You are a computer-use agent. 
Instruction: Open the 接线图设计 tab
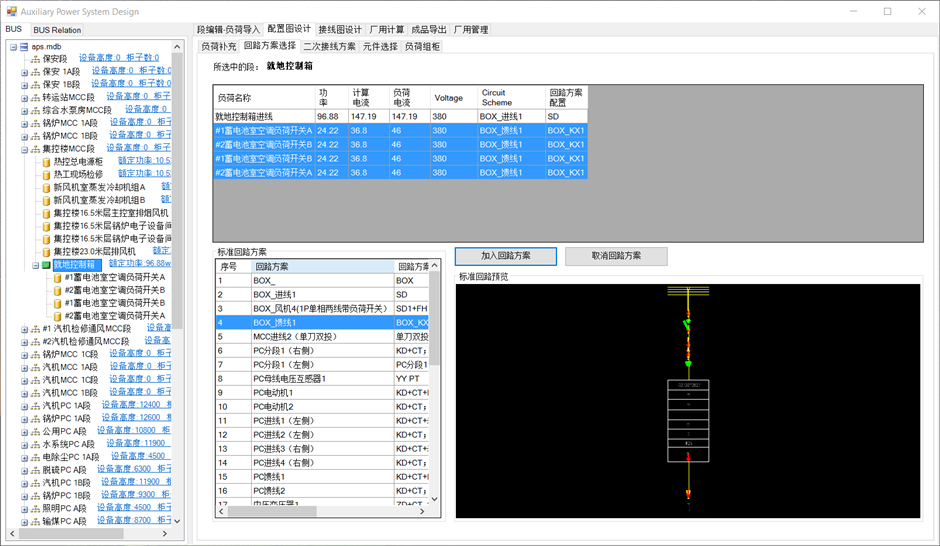pyautogui.click(x=339, y=30)
